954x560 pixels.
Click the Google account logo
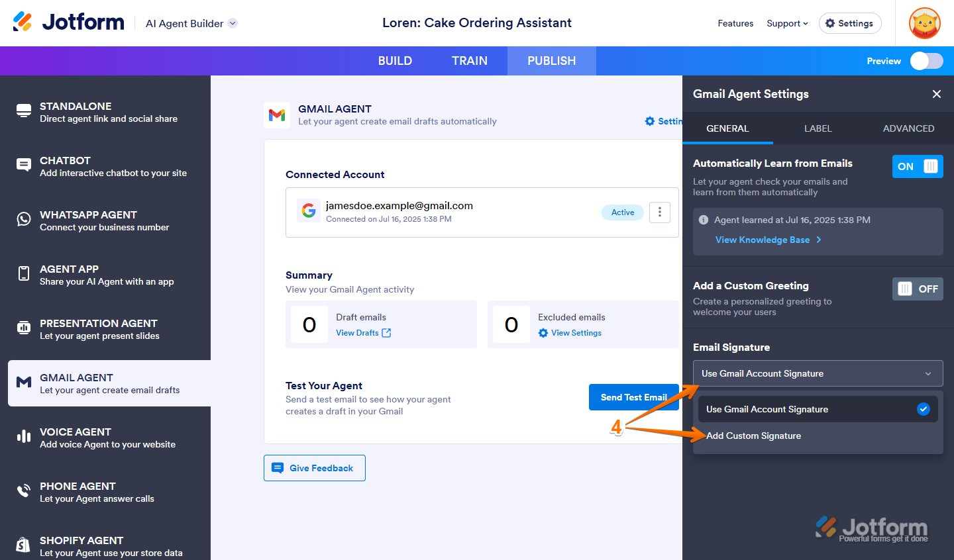tap(309, 210)
